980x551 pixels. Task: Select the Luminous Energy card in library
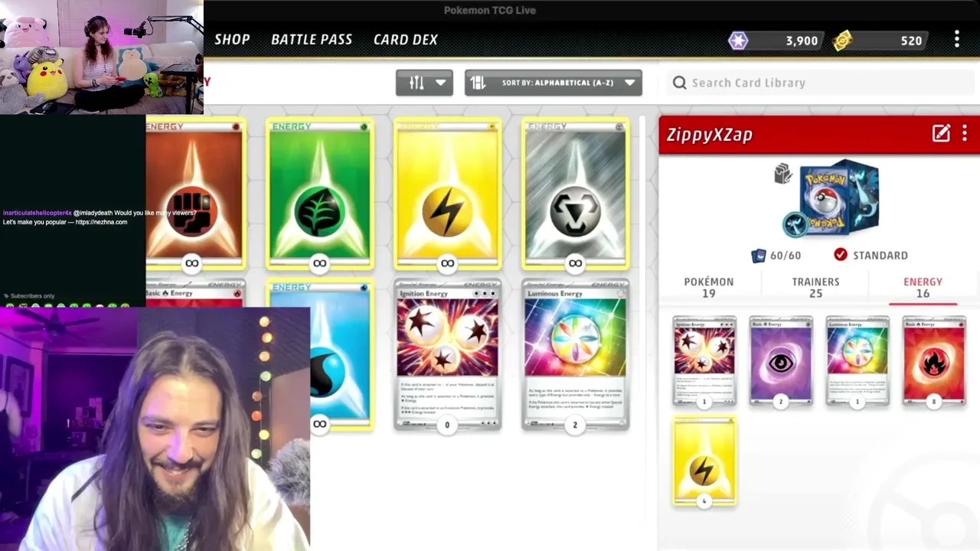click(576, 354)
